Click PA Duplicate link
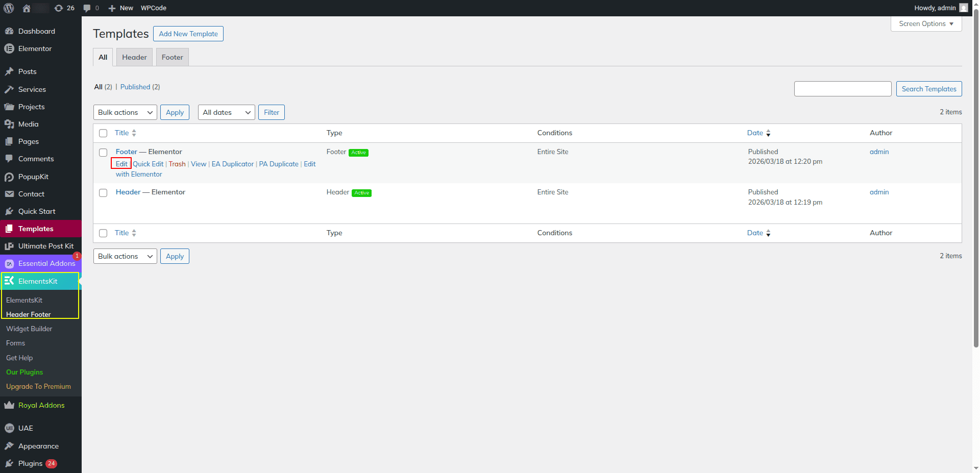This screenshot has width=980, height=473. 279,164
